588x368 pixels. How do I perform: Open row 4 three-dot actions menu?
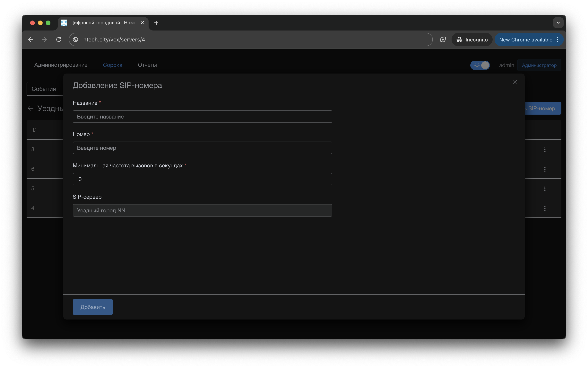pyautogui.click(x=545, y=208)
